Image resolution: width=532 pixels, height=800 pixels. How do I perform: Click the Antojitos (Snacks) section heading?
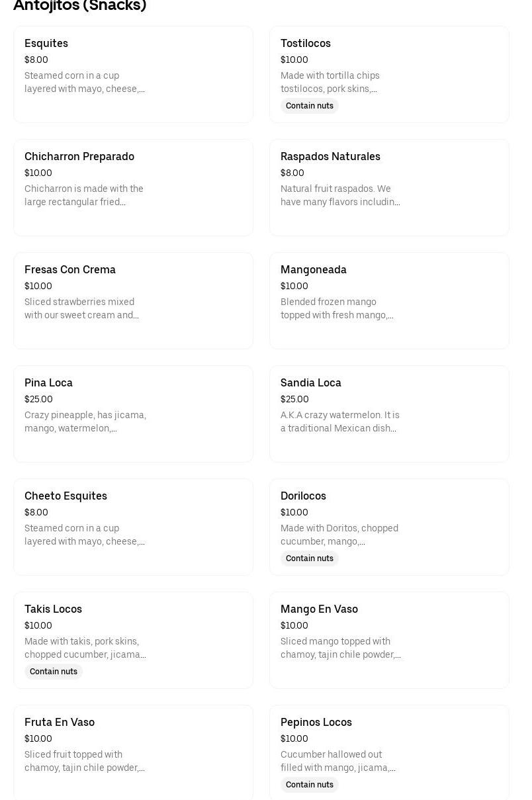(79, 6)
